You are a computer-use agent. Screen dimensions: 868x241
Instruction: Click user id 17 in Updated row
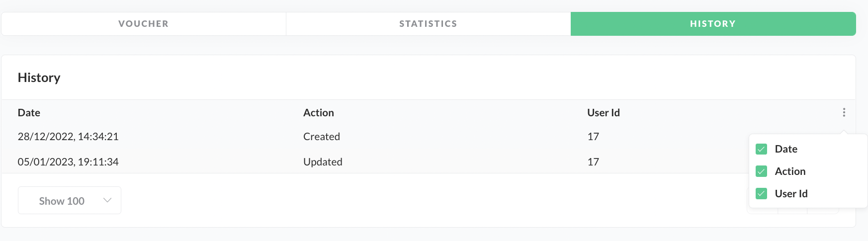click(593, 162)
